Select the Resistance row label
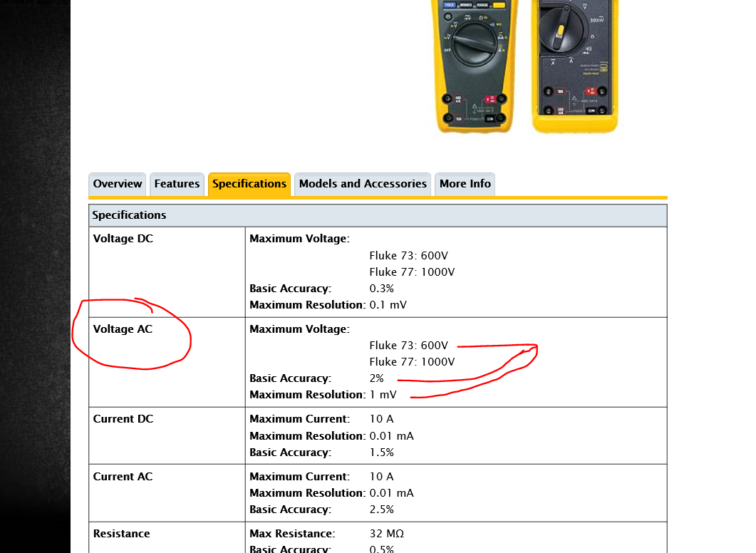 pyautogui.click(x=122, y=534)
